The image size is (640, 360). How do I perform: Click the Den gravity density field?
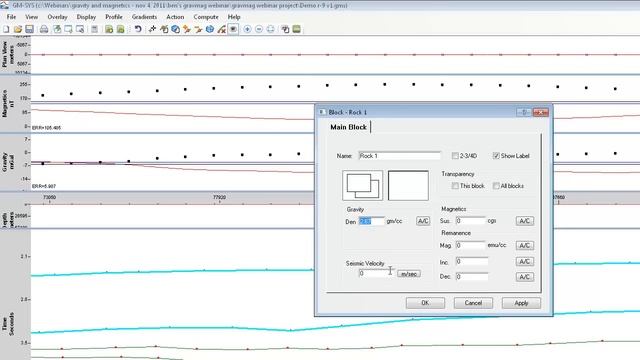coord(371,221)
